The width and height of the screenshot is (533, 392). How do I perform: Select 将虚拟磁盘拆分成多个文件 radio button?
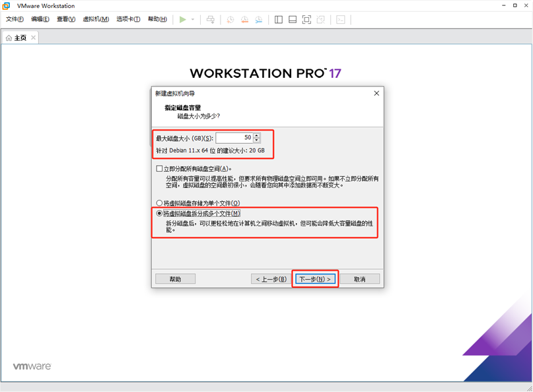pos(159,213)
